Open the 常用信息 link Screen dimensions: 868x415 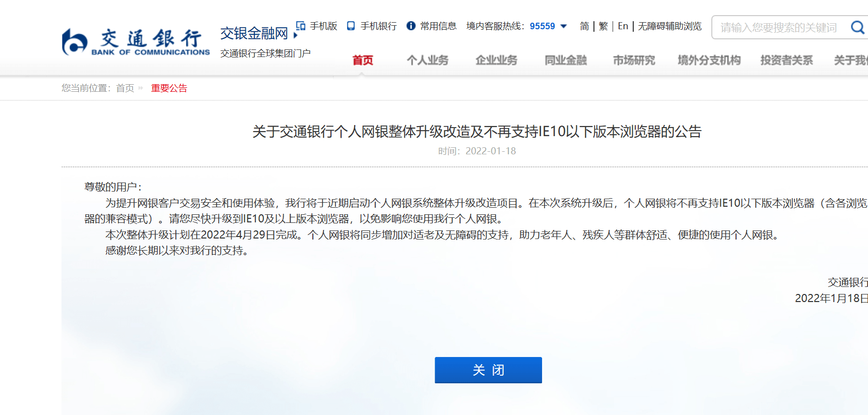(x=438, y=26)
